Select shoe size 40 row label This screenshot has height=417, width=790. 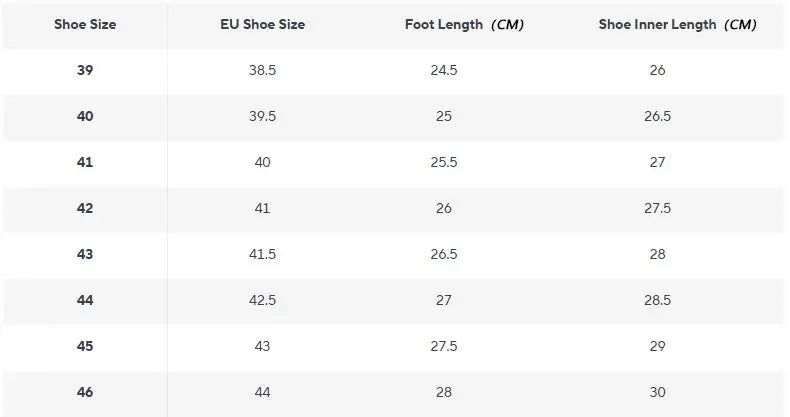coord(85,116)
